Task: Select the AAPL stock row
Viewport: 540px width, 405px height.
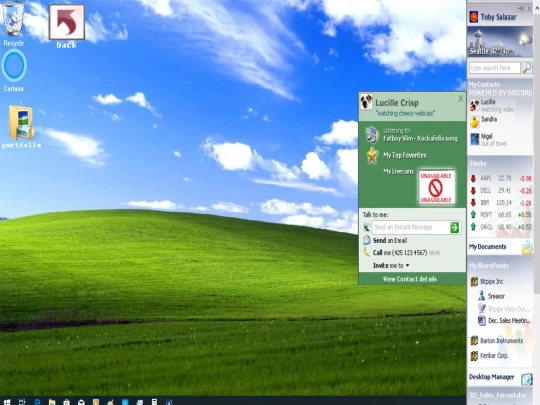Action: (501, 178)
